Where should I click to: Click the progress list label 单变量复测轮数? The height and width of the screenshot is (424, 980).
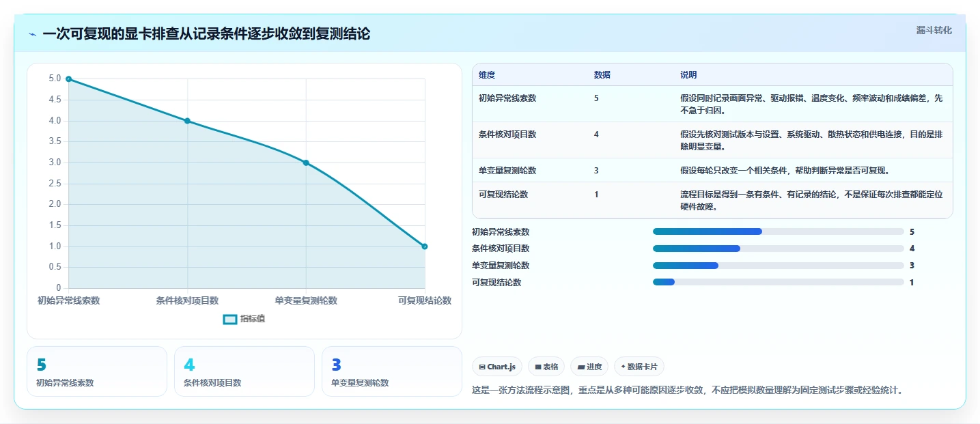(501, 266)
